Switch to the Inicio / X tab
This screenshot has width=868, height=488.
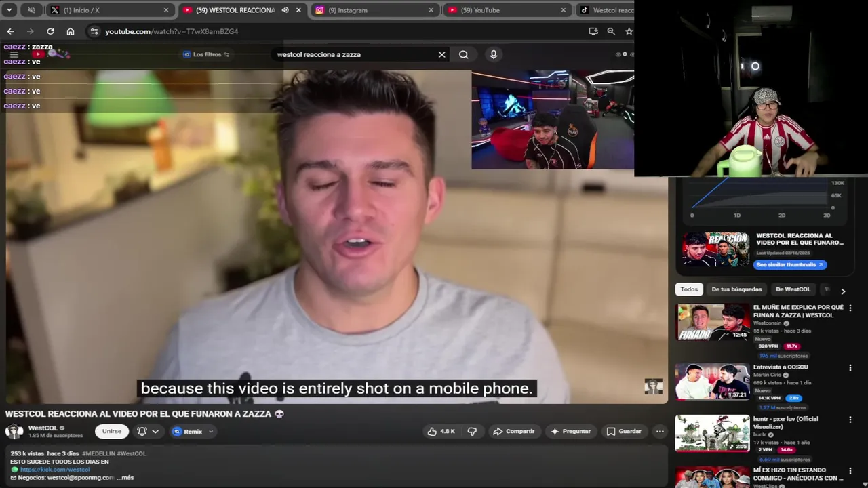108,10
